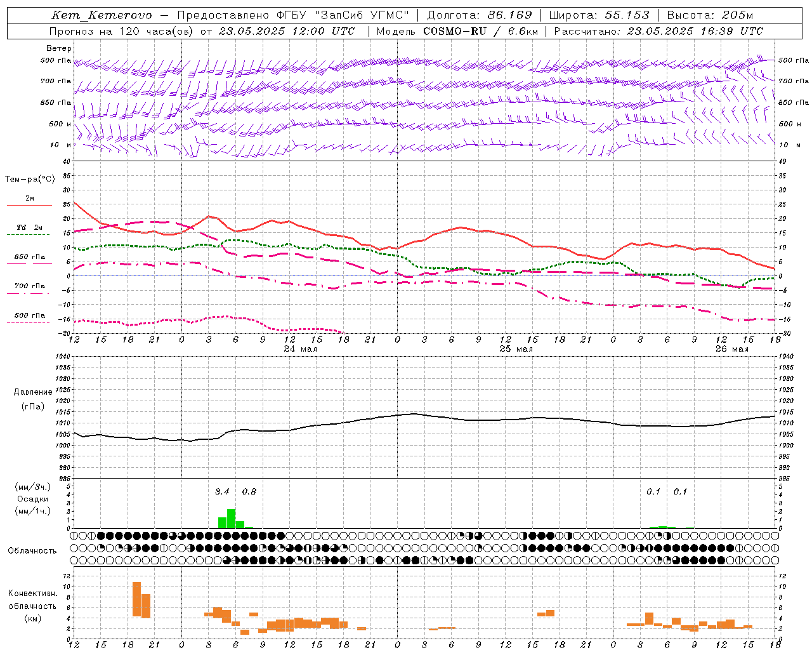This screenshot has width=812, height=650.
Task: Click the '25 мая' date label
Action: pyautogui.click(x=516, y=349)
